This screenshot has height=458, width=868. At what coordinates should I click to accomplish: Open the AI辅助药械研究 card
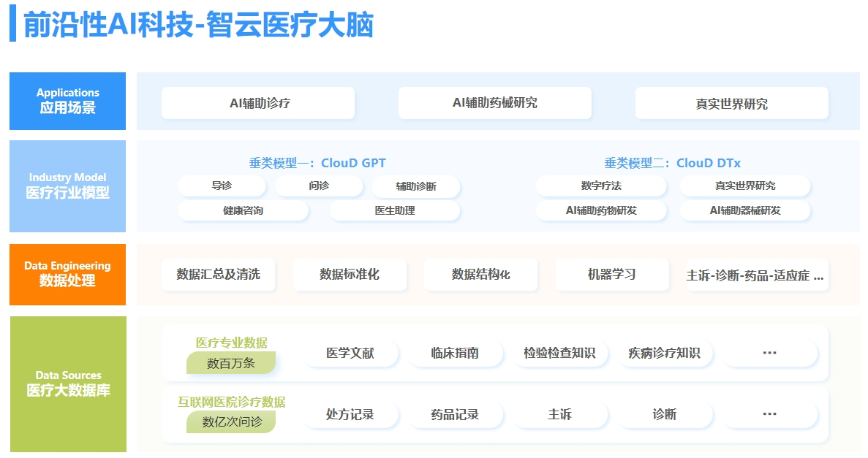495,103
